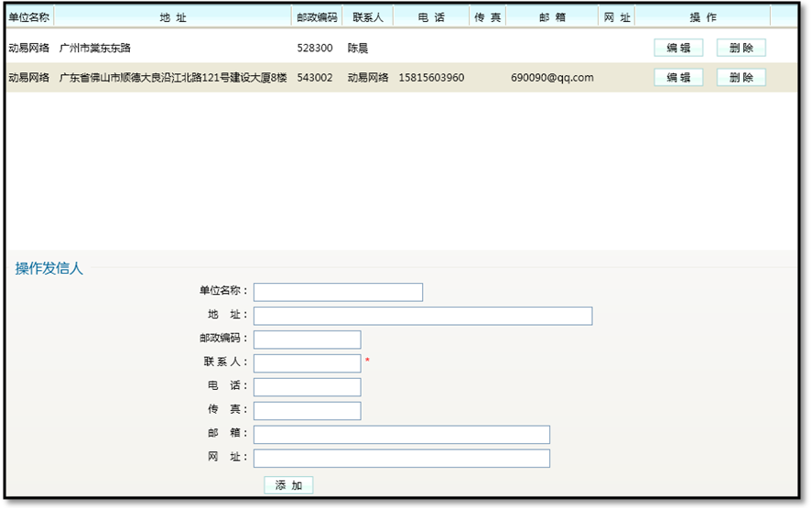Viewport: 812px width, 508px height.
Task: Click the required 联系人 input field
Action: (x=307, y=363)
